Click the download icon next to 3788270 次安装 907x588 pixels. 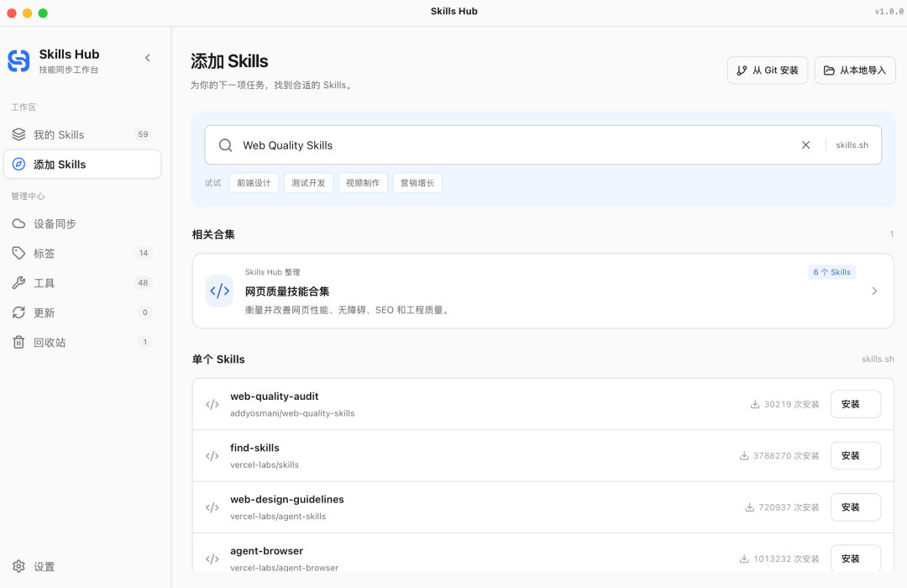point(744,455)
